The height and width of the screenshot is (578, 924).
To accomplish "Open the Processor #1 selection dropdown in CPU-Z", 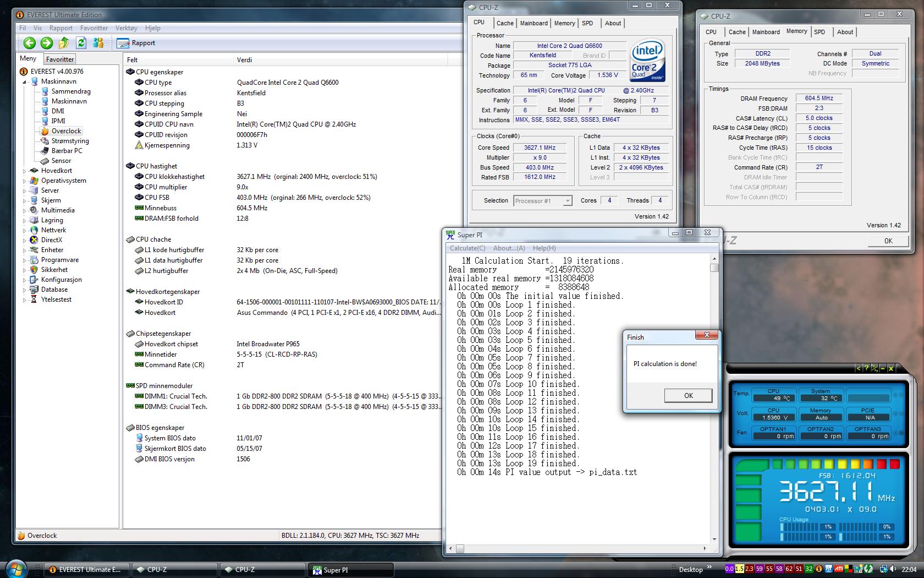I will 543,201.
